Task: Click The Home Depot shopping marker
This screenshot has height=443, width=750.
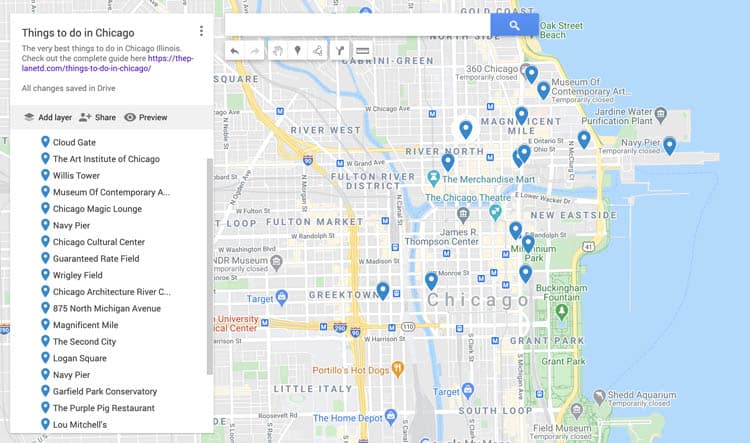Action: 391,417
